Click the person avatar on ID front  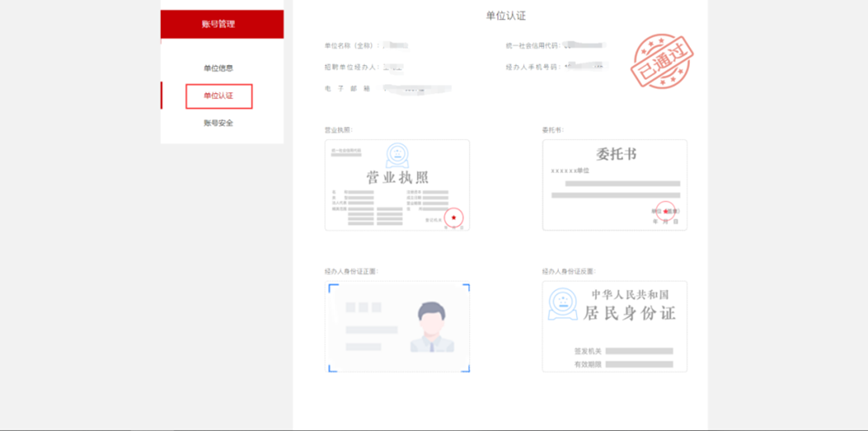(432, 327)
